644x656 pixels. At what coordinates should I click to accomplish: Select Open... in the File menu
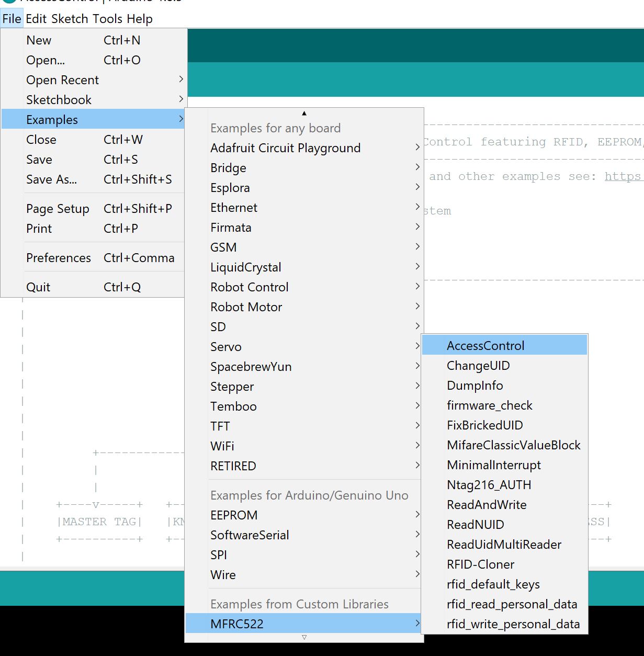tap(94, 60)
